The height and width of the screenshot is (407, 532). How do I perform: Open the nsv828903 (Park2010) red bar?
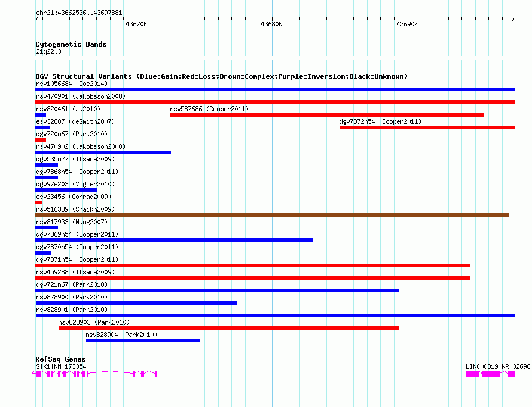tap(229, 328)
